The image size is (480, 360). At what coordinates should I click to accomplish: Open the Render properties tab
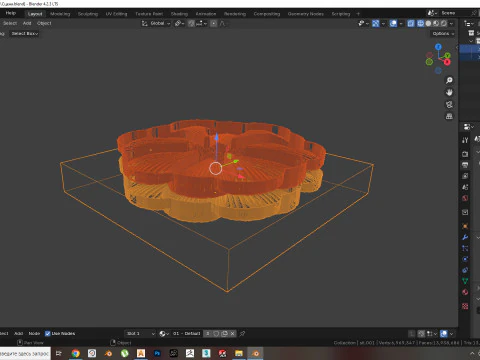click(465, 154)
